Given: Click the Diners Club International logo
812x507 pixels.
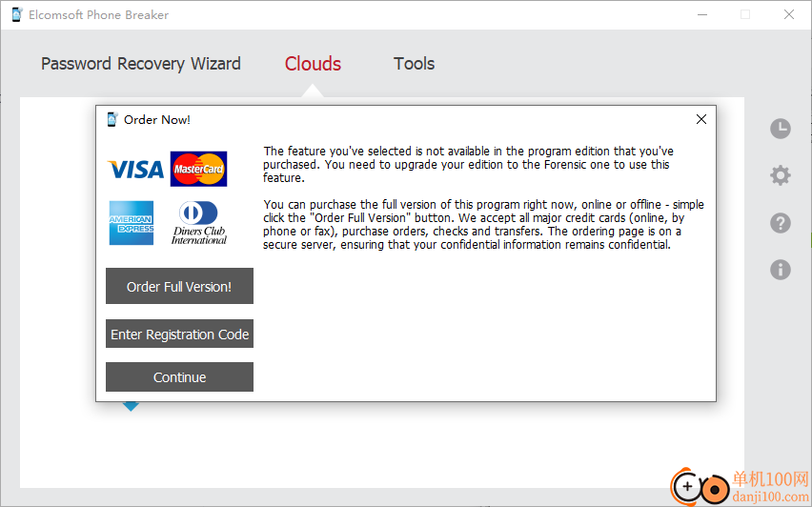Looking at the screenshot, I should click(x=199, y=223).
